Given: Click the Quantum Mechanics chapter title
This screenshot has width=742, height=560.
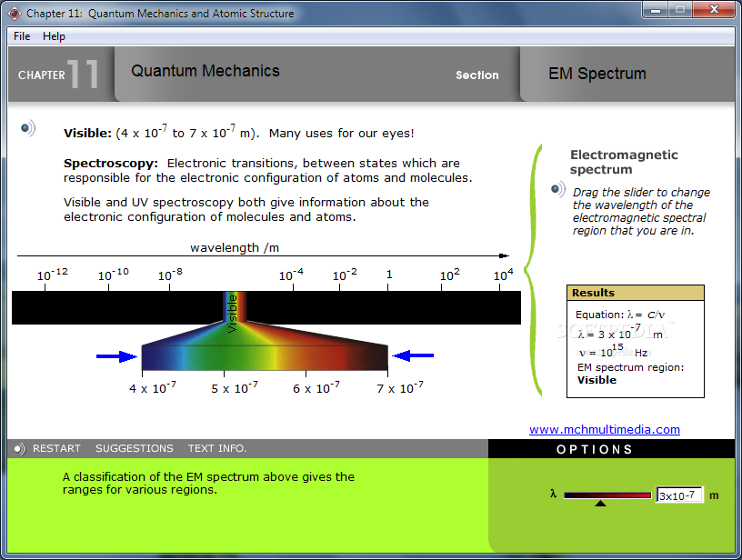Looking at the screenshot, I should coord(206,71).
